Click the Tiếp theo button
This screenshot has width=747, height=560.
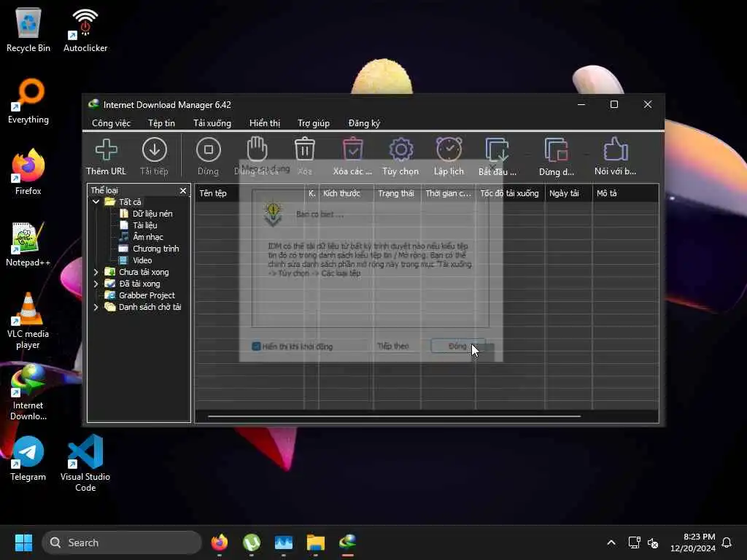point(393,346)
